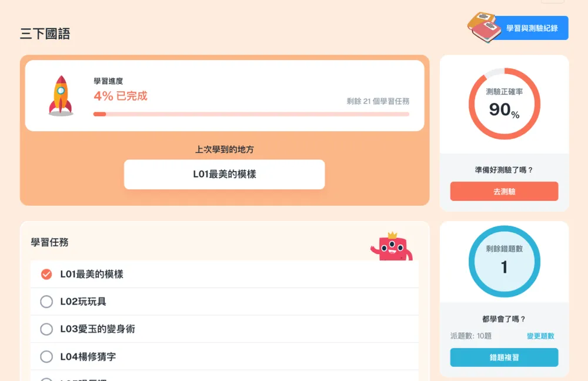
Task: Check the L04楊修猜字 task circle
Action: (x=46, y=356)
